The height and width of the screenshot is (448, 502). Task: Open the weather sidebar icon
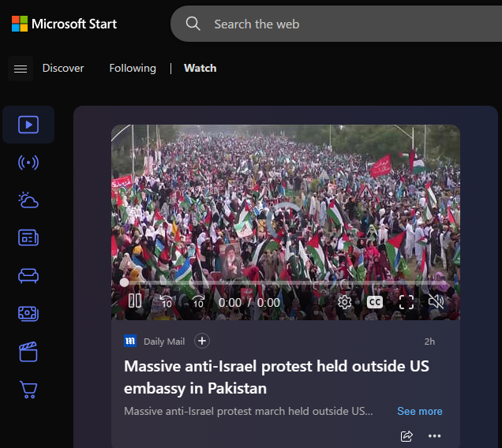28,200
